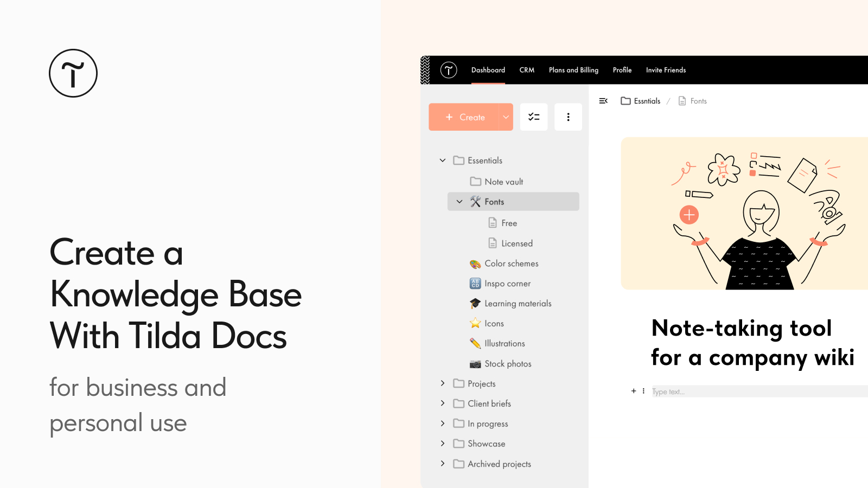Open the Create button dropdown arrow
Image resolution: width=868 pixels, height=488 pixels.
click(x=506, y=117)
